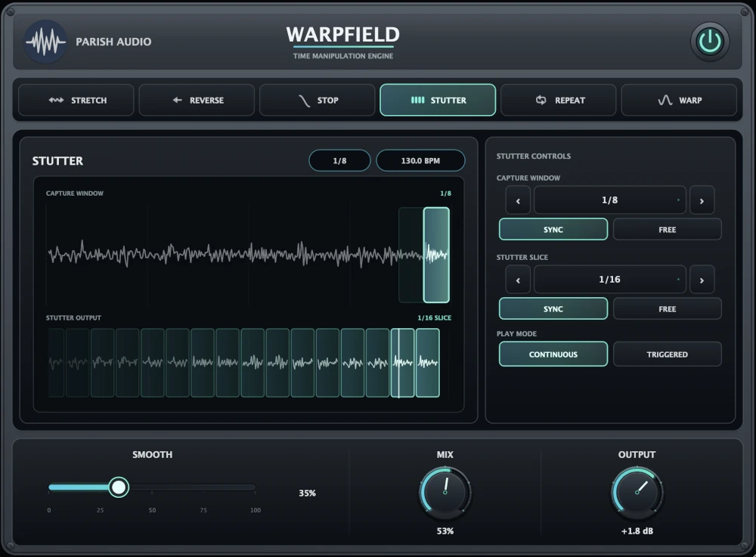
Task: Click the highlighted capture window region
Action: coord(436,255)
